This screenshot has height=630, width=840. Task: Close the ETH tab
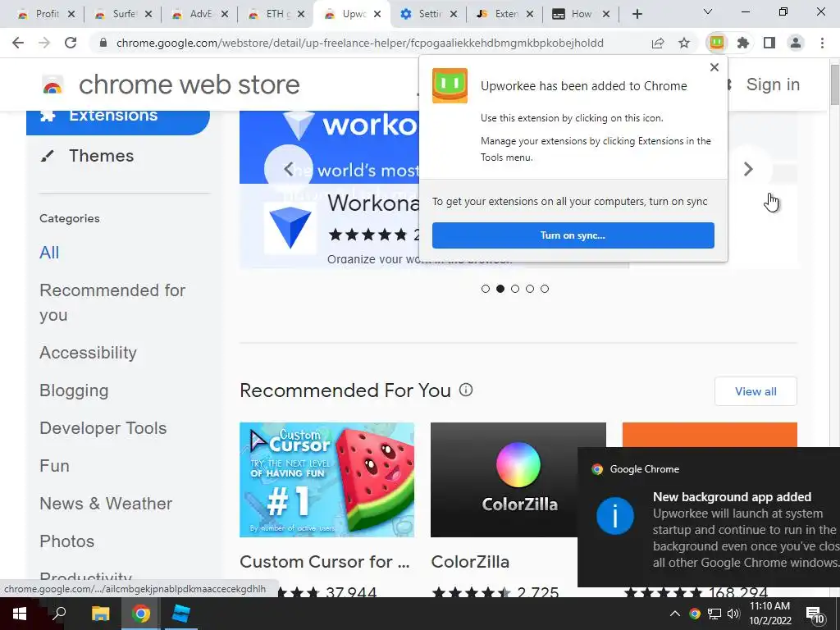pos(302,15)
